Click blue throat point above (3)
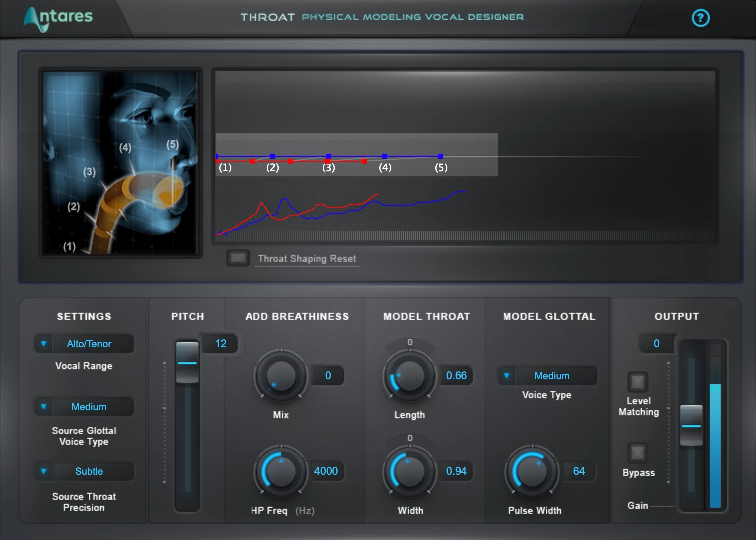756x540 pixels. [328, 156]
